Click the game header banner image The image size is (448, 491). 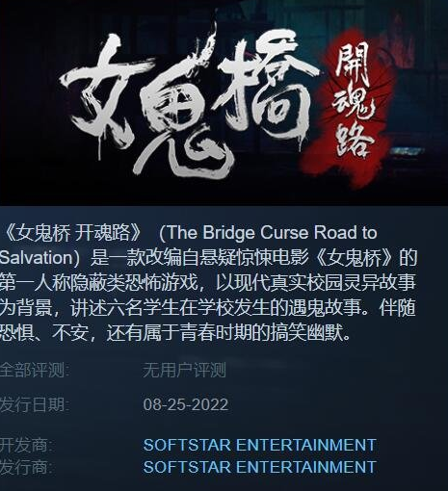click(x=224, y=103)
